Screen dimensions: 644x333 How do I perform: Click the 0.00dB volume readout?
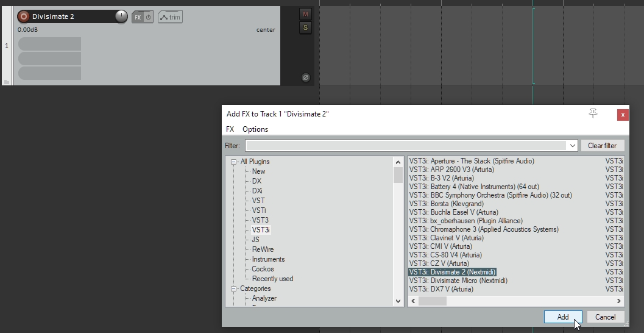[28, 30]
